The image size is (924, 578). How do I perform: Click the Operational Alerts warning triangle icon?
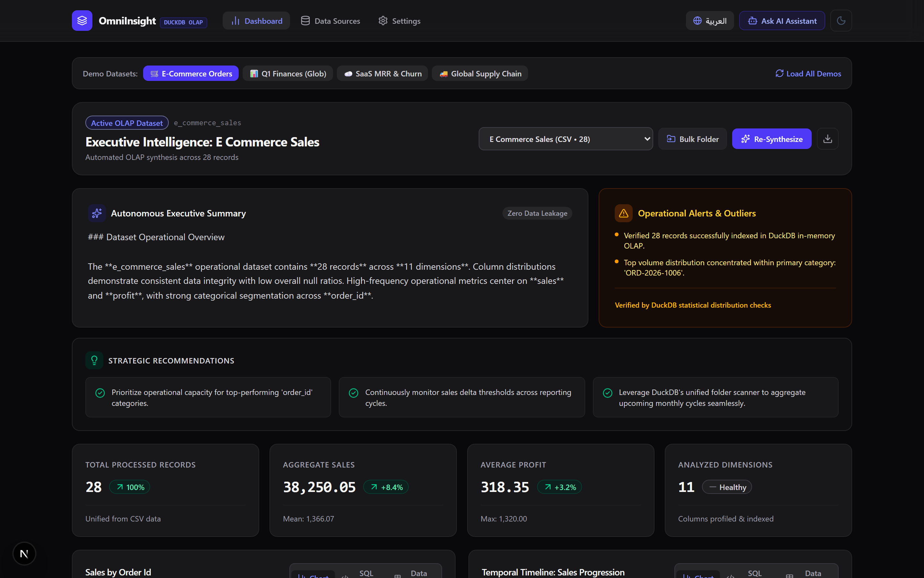tap(623, 213)
